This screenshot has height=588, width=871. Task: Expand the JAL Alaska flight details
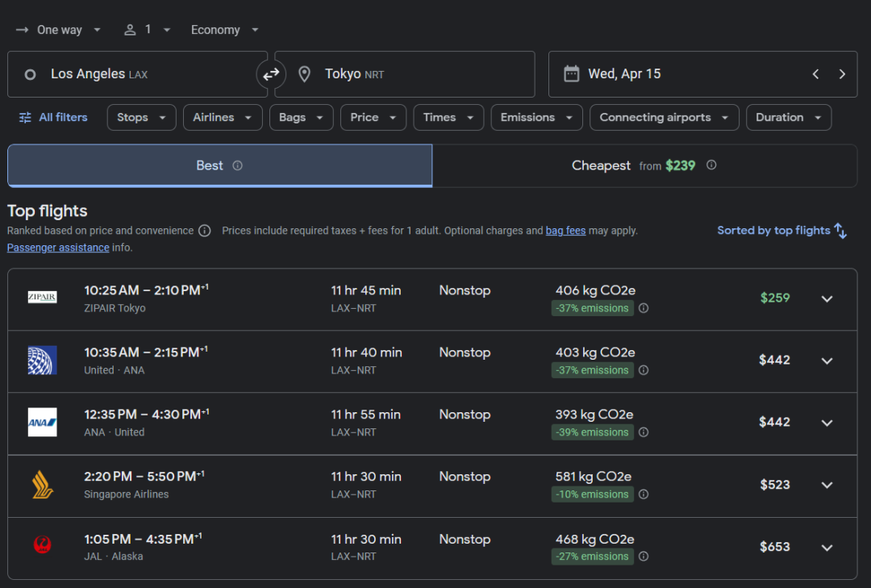coord(827,547)
